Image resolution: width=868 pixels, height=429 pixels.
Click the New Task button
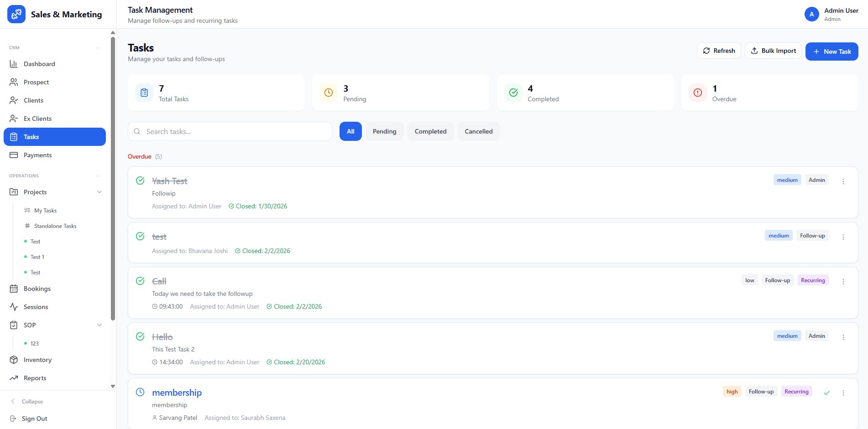click(x=831, y=52)
